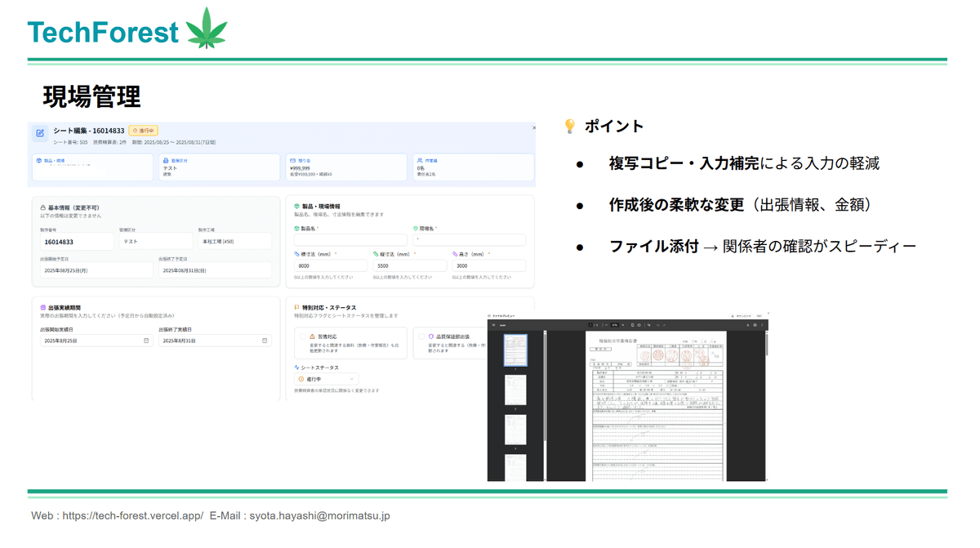
Task: Click the sheet edit pencil icon
Action: click(40, 133)
